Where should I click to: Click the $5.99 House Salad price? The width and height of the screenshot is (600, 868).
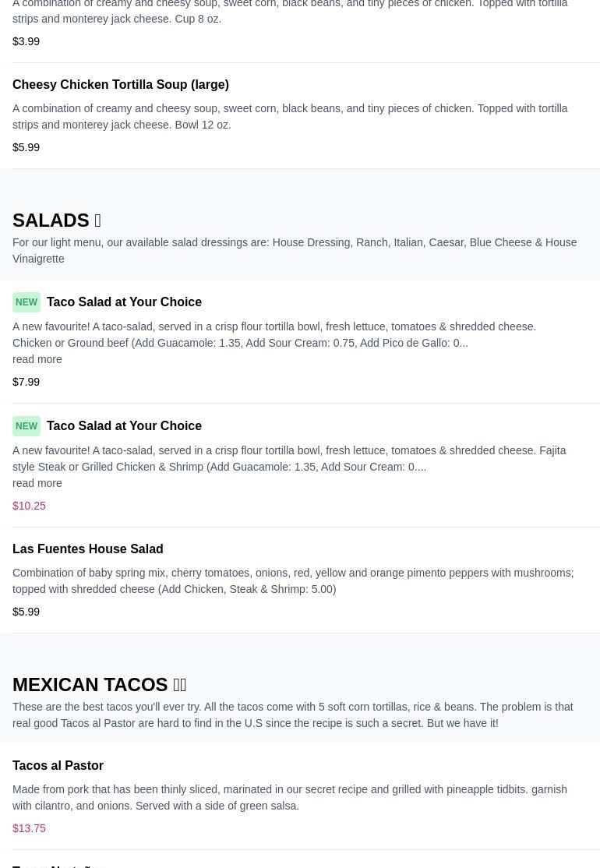pyautogui.click(x=26, y=612)
